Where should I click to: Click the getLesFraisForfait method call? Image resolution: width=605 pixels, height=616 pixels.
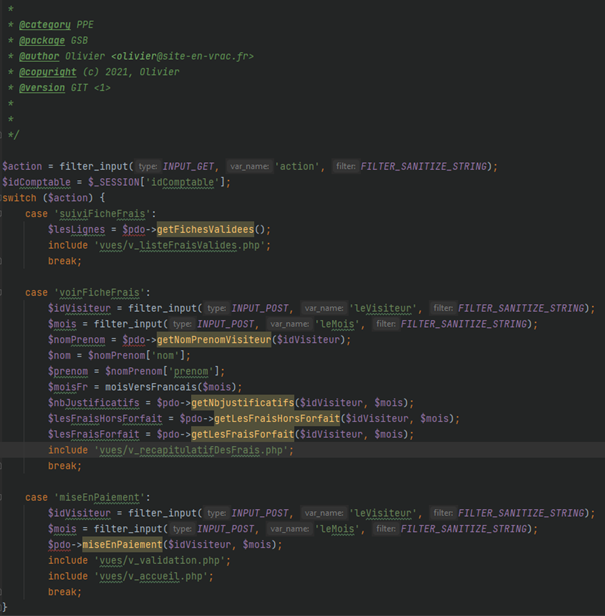tap(242, 435)
